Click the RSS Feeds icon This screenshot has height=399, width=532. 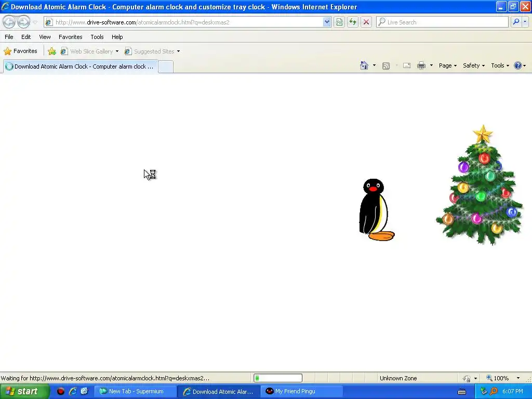tap(386, 66)
